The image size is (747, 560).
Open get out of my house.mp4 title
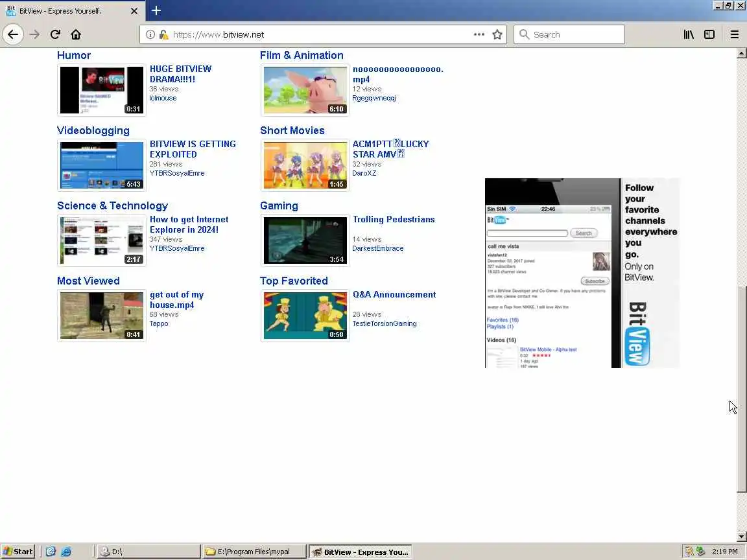(177, 299)
